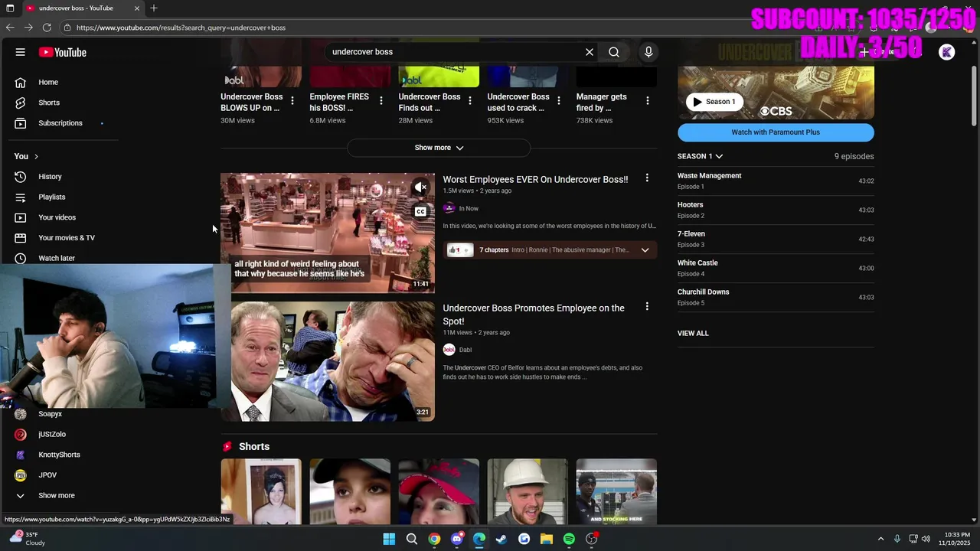The width and height of the screenshot is (980, 551).
Task: Clear the search box with the X
Action: 590,52
